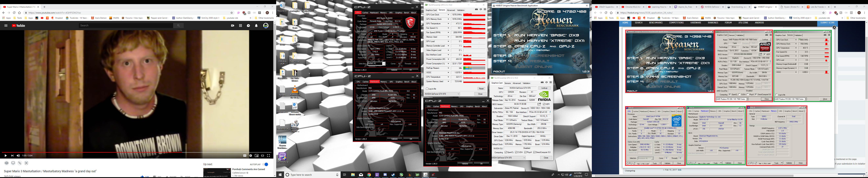Screen dimensions: 868x178
Task: Open YouTube create video camera icon
Action: [232, 25]
